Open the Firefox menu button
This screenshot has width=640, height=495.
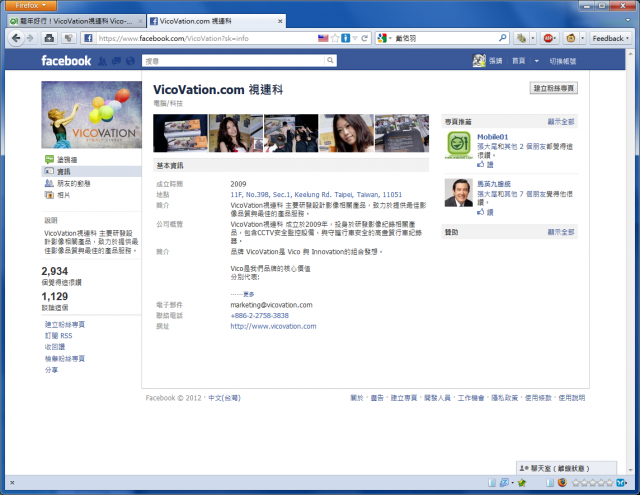31,6
